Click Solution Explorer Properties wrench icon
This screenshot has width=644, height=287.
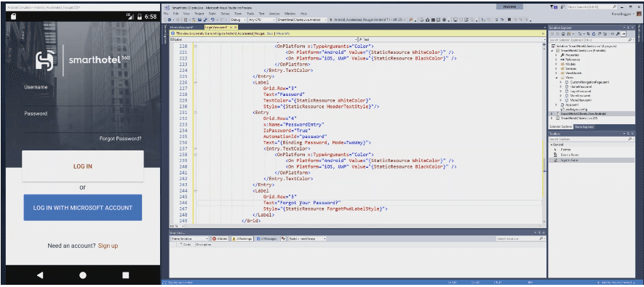618,34
